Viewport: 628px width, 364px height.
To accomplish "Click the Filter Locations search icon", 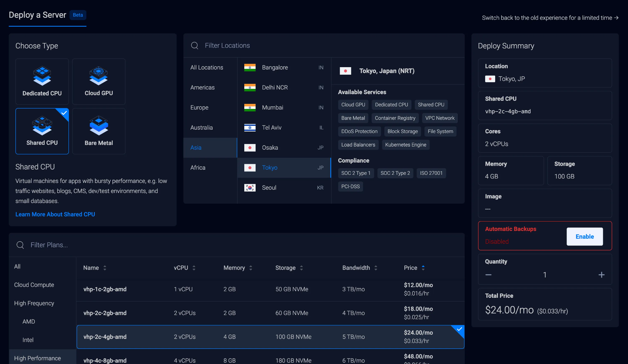I will (x=195, y=45).
